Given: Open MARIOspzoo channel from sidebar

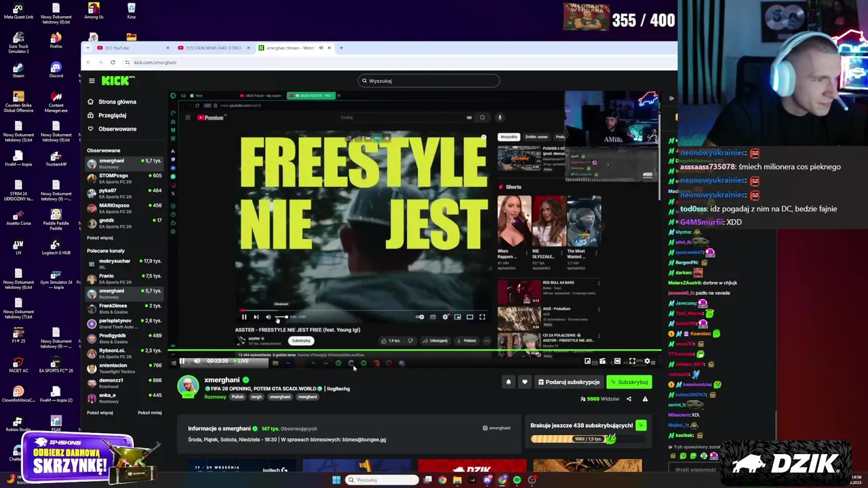Looking at the screenshot, I should pyautogui.click(x=124, y=208).
